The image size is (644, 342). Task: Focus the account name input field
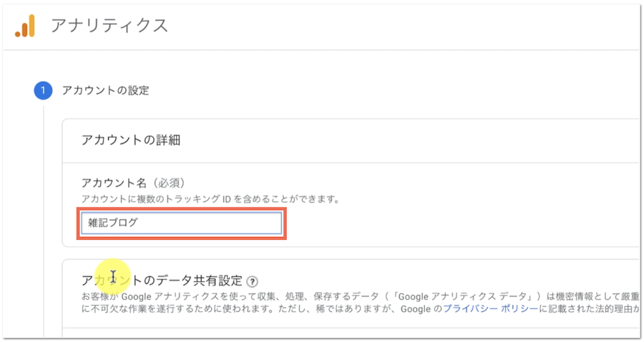[181, 223]
